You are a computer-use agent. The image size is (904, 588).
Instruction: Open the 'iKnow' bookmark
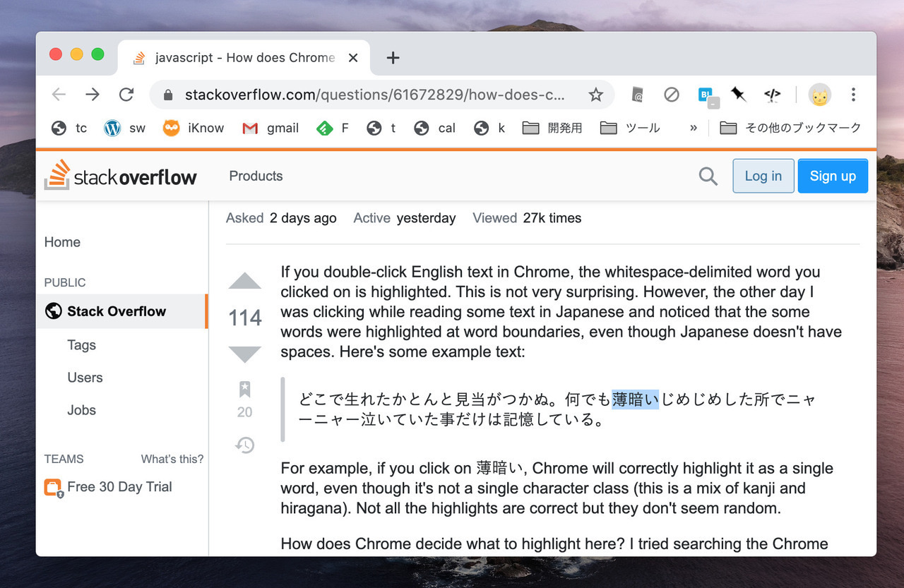194,128
